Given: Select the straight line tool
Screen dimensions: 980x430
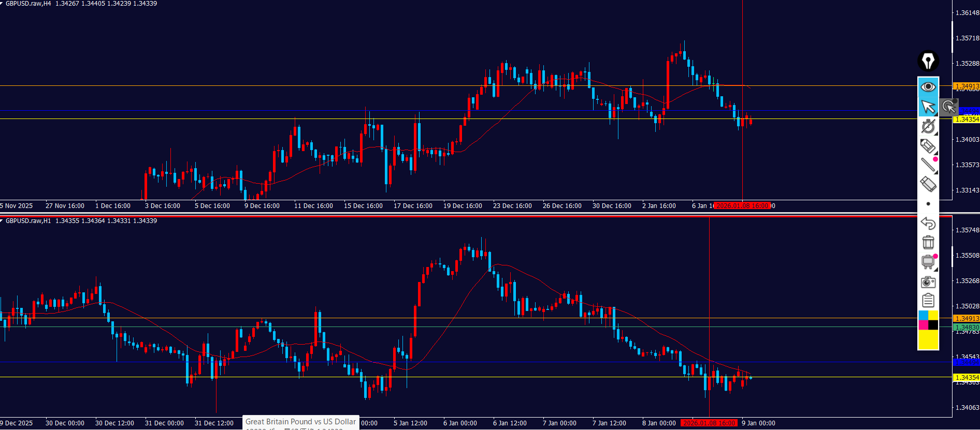Looking at the screenshot, I should [928, 165].
